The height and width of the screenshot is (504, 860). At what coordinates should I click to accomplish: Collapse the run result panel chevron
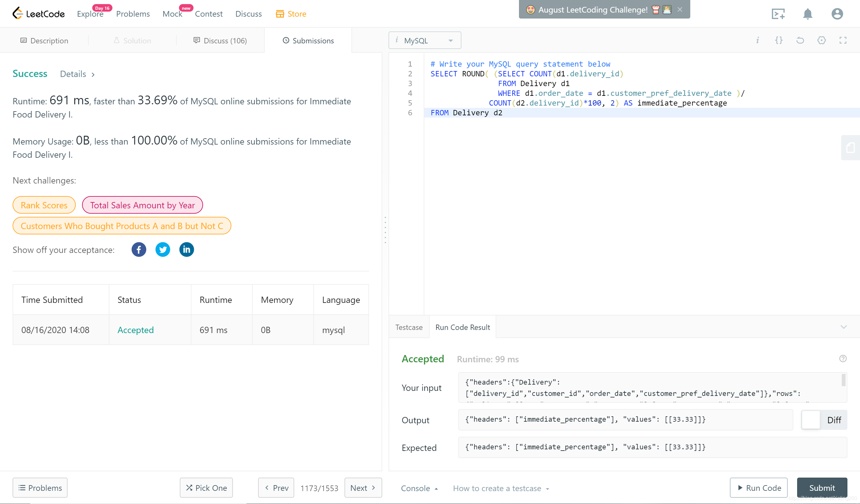[844, 327]
